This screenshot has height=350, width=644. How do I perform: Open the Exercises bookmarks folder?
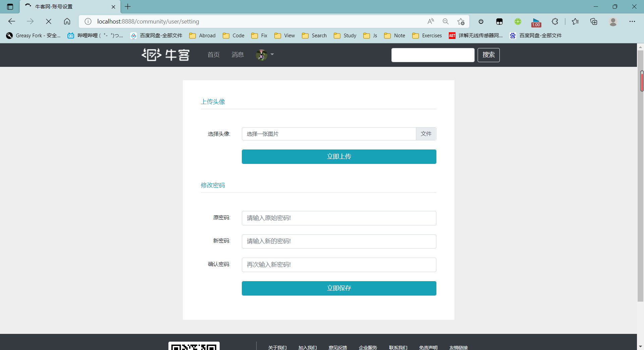point(427,36)
